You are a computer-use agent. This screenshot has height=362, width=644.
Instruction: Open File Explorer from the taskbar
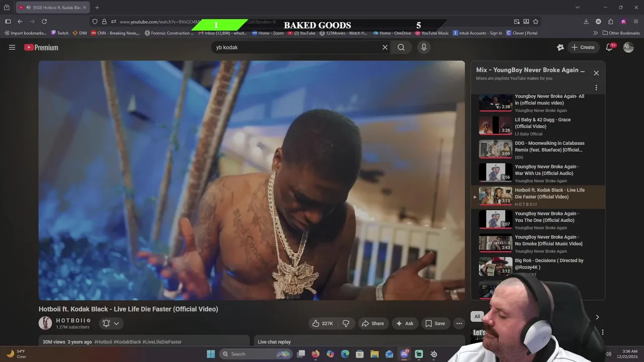[374, 354]
